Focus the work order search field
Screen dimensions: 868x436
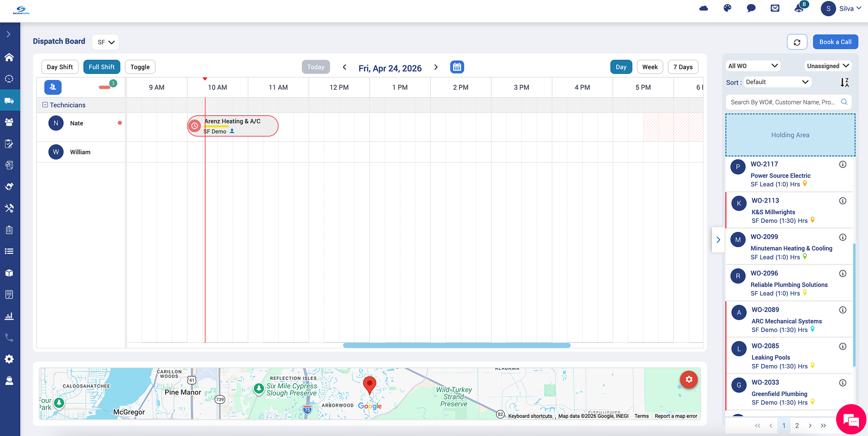[x=788, y=102]
